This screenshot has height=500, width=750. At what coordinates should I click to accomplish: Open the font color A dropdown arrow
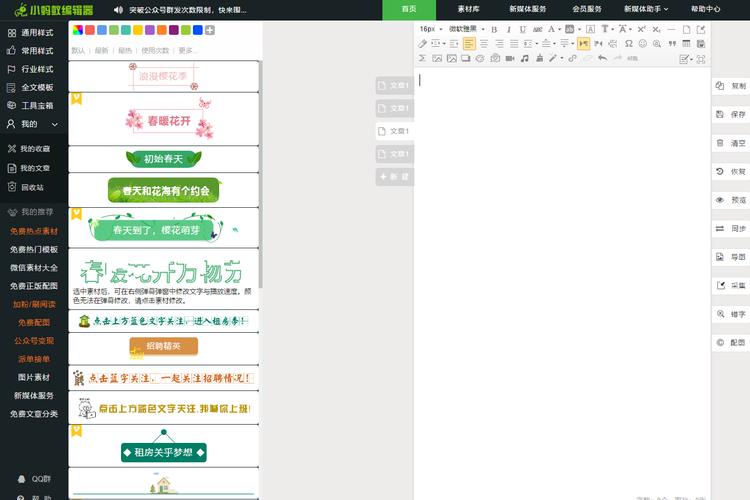click(559, 30)
